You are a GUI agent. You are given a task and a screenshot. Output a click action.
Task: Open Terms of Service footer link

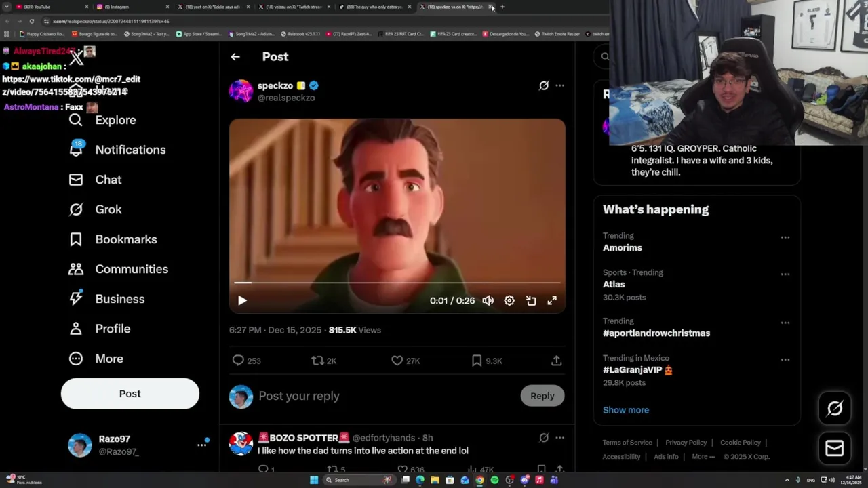pos(627,443)
